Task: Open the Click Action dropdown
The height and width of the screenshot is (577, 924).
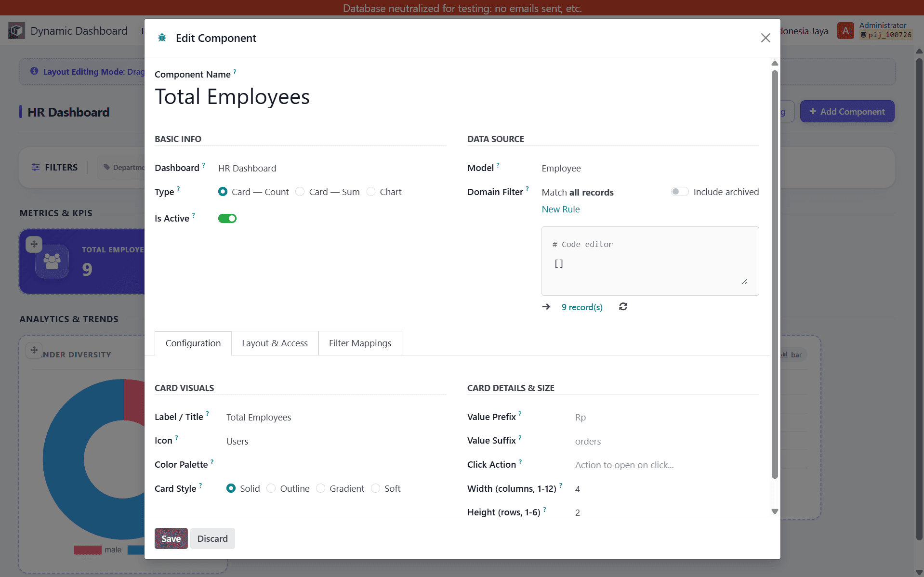Action: coord(667,465)
